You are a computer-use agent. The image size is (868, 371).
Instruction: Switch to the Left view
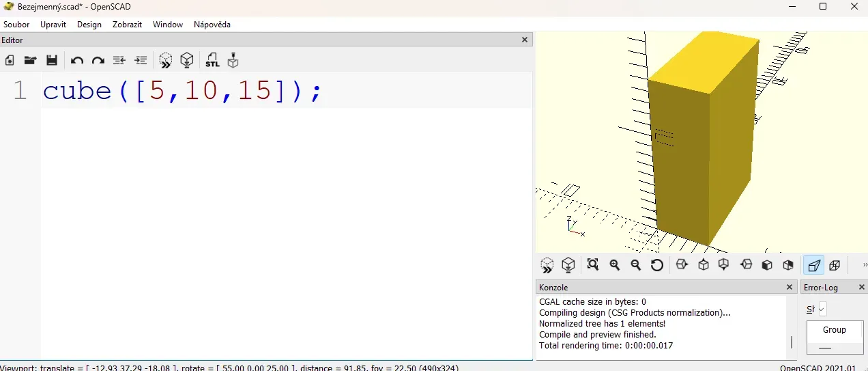pyautogui.click(x=746, y=264)
